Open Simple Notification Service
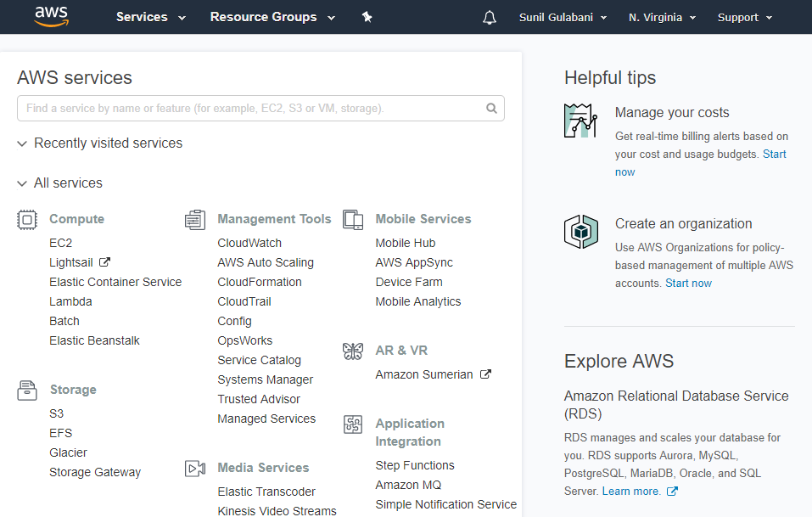812x517 pixels. click(446, 504)
